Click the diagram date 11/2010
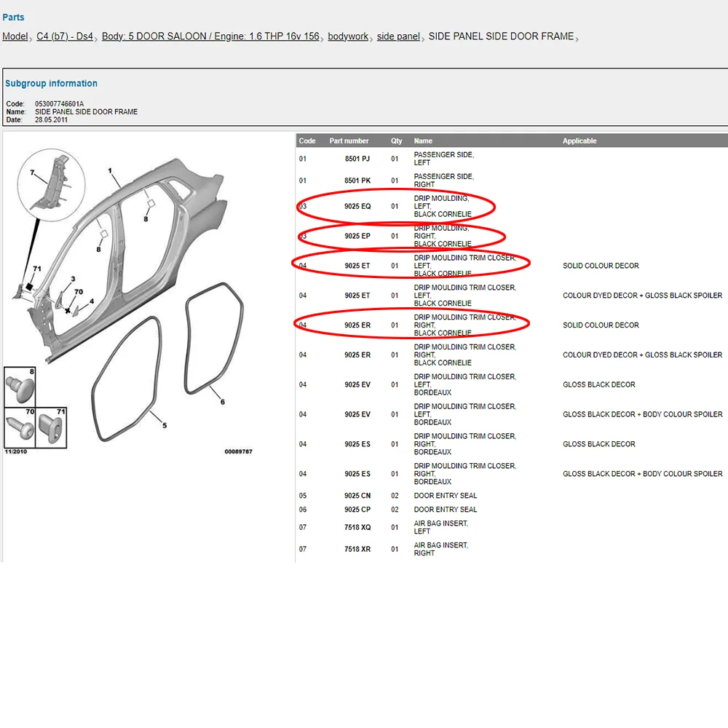The height and width of the screenshot is (728, 728). (16, 451)
